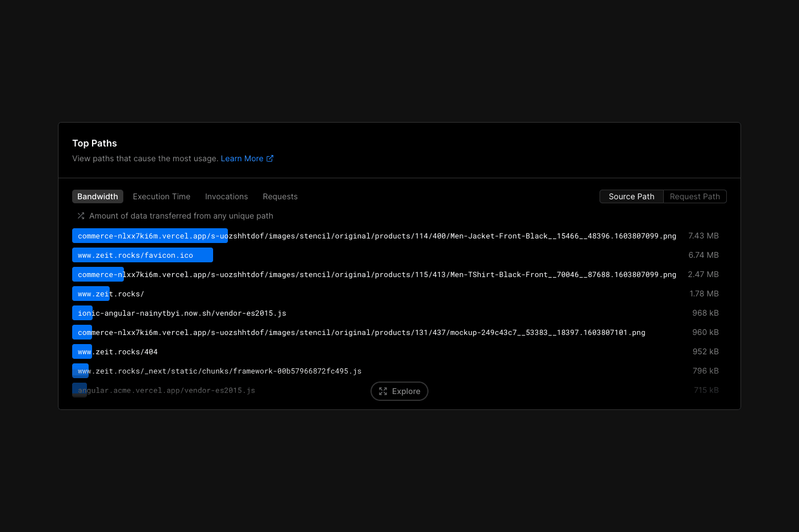Click the framework-00b57966872fc495.js path row
The image size is (799, 532).
(x=219, y=371)
